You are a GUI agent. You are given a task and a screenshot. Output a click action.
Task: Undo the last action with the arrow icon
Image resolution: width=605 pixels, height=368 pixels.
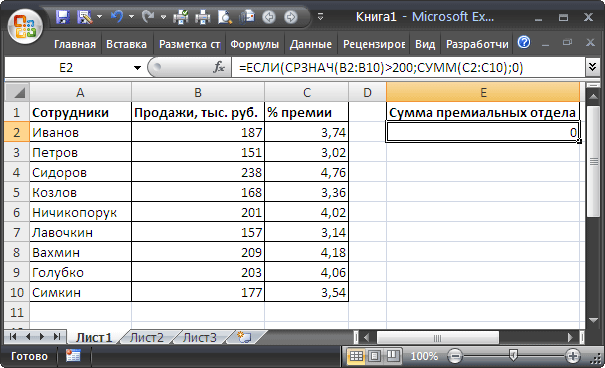[117, 17]
